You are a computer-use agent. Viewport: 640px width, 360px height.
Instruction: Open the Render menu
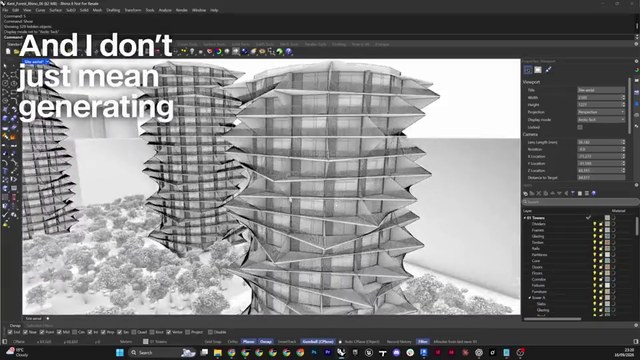[182, 10]
